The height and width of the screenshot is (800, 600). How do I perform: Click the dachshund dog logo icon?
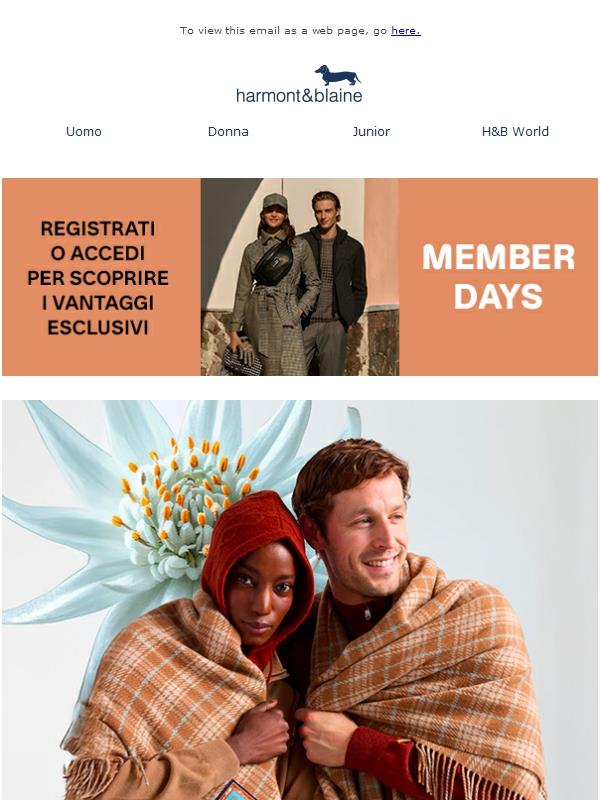pyautogui.click(x=337, y=75)
